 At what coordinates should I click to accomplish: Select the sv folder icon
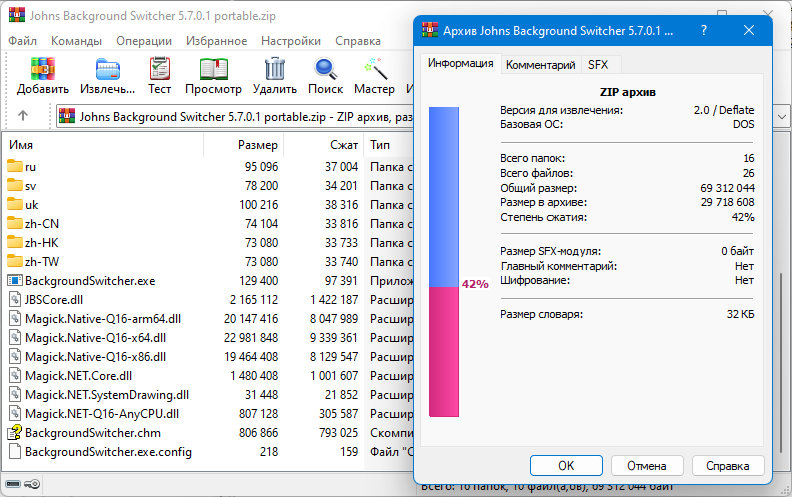tap(15, 185)
